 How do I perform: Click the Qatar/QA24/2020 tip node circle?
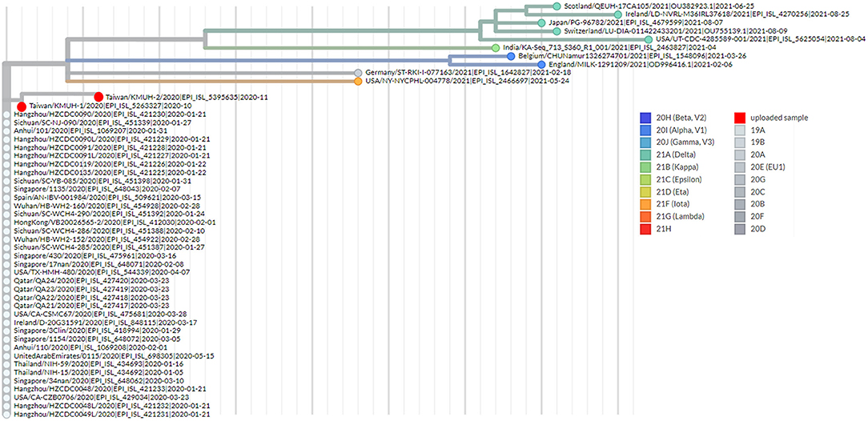pos(6,281)
